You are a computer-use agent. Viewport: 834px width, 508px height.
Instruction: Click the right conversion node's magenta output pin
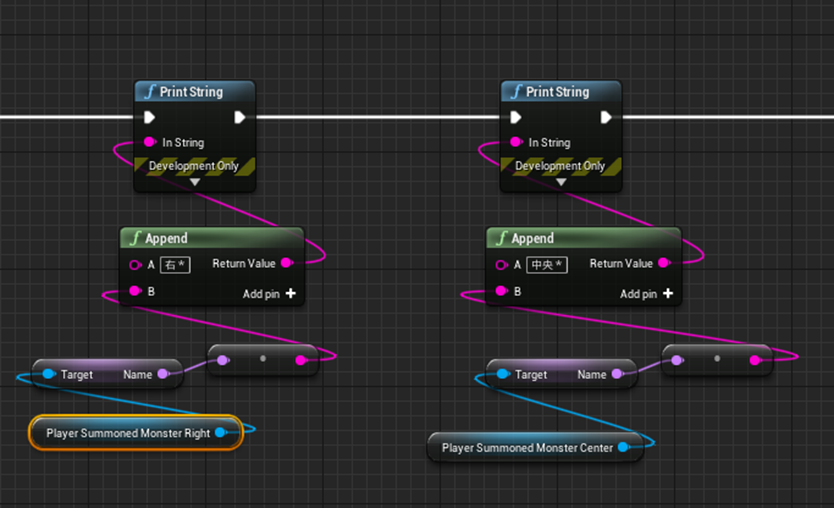(x=755, y=360)
